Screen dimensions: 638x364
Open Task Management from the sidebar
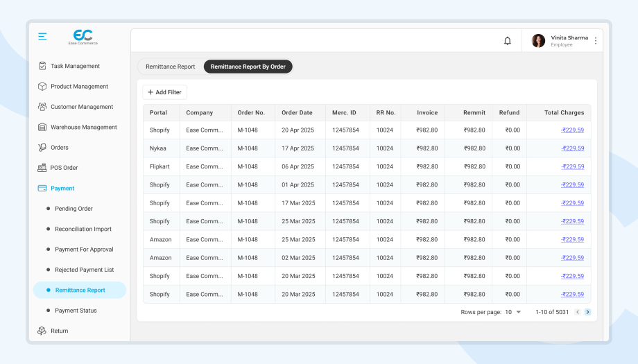point(76,66)
